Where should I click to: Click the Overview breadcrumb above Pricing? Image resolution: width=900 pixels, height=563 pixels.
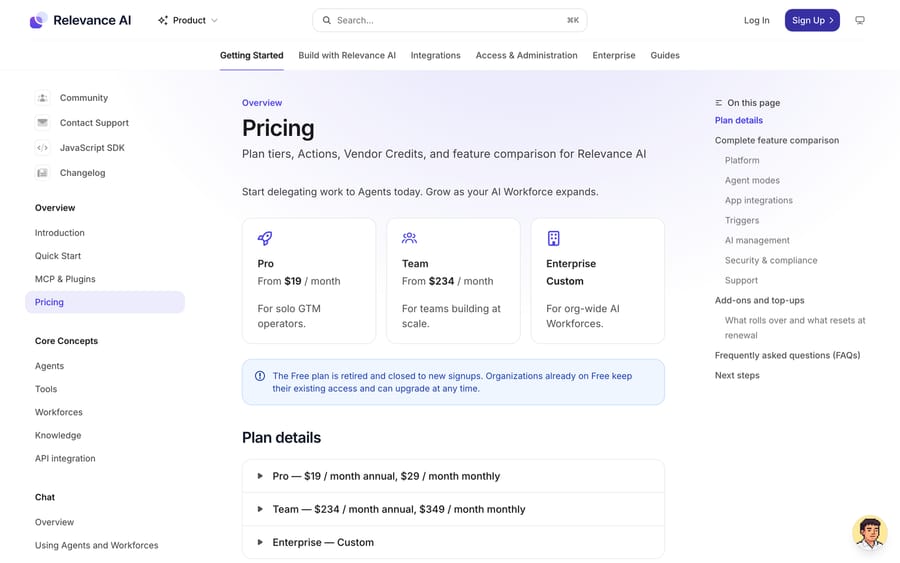(x=262, y=103)
